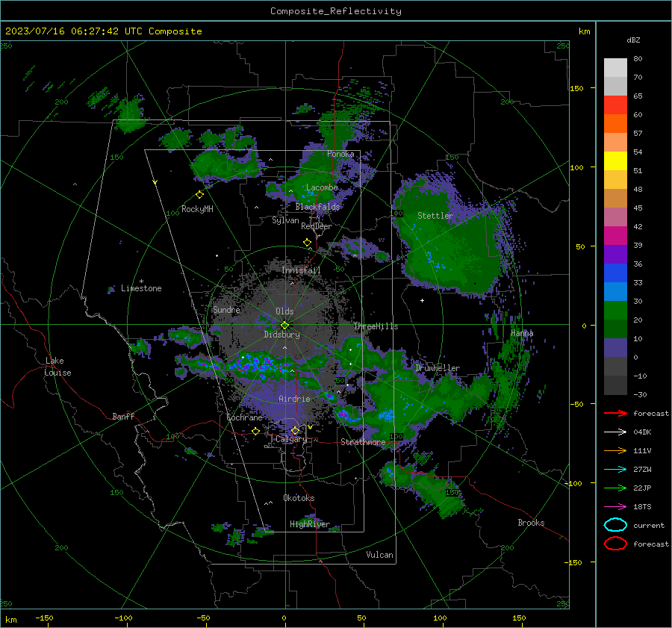Click the RockyMH label

point(197,209)
